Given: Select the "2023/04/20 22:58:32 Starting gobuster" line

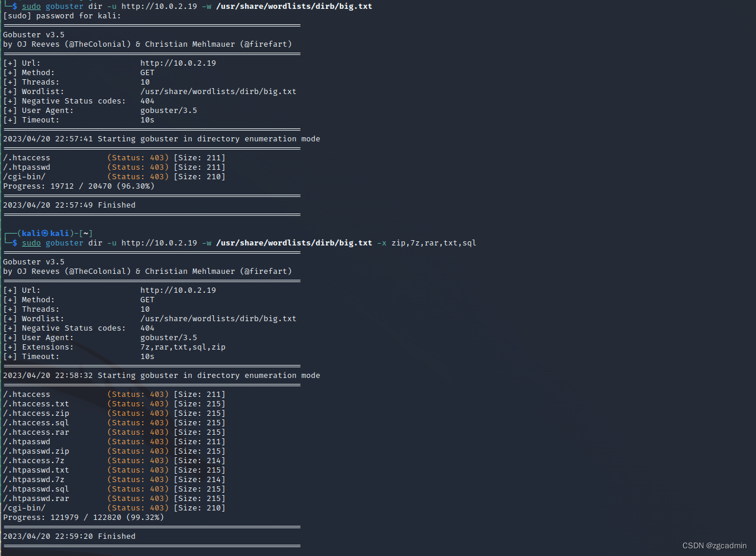Looking at the screenshot, I should 162,376.
